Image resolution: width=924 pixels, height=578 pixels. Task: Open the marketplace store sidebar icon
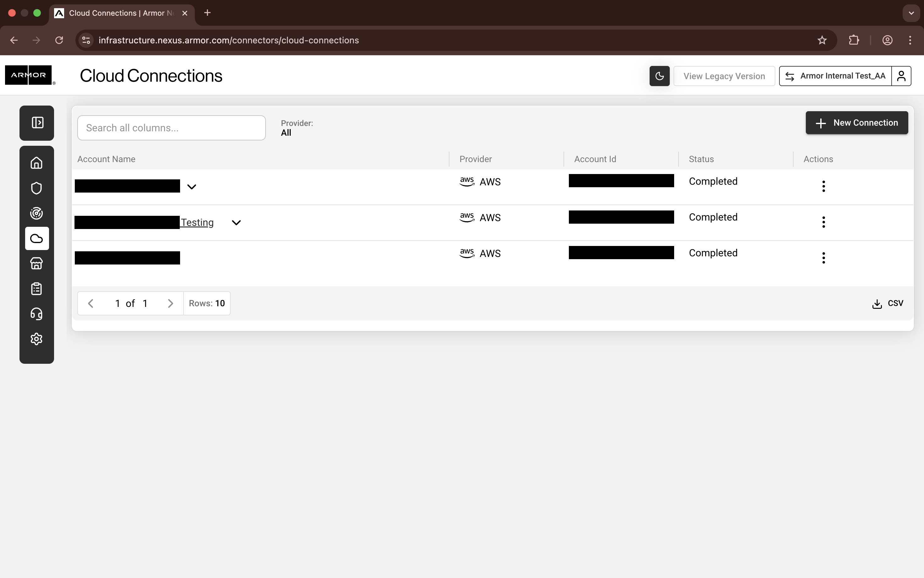37,263
